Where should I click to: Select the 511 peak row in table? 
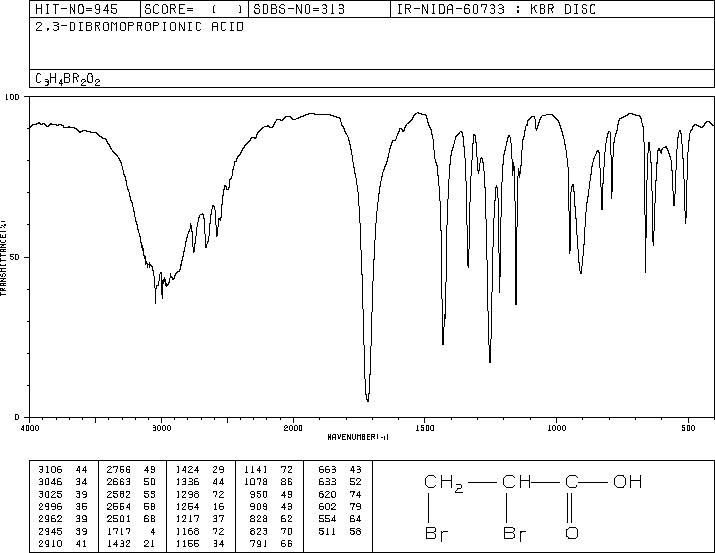pos(340,532)
